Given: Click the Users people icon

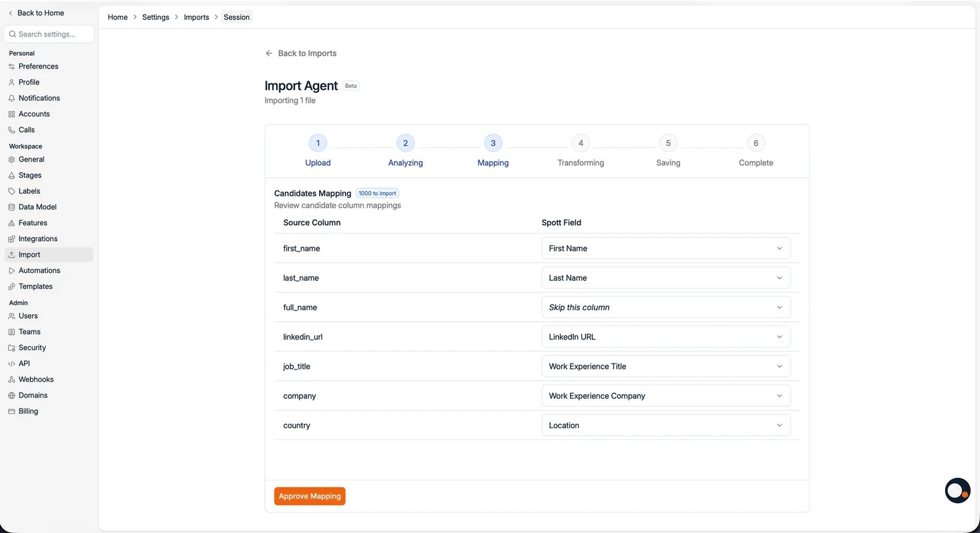Looking at the screenshot, I should (x=12, y=316).
